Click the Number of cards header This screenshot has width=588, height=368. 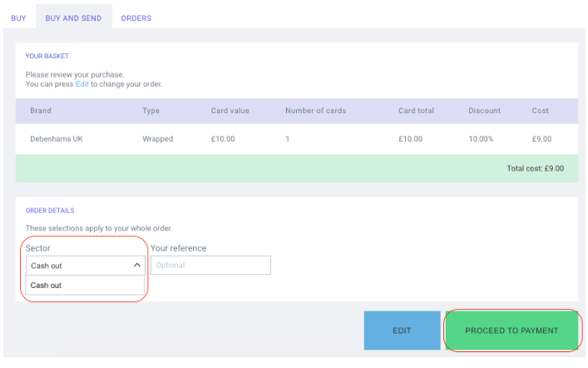(315, 111)
